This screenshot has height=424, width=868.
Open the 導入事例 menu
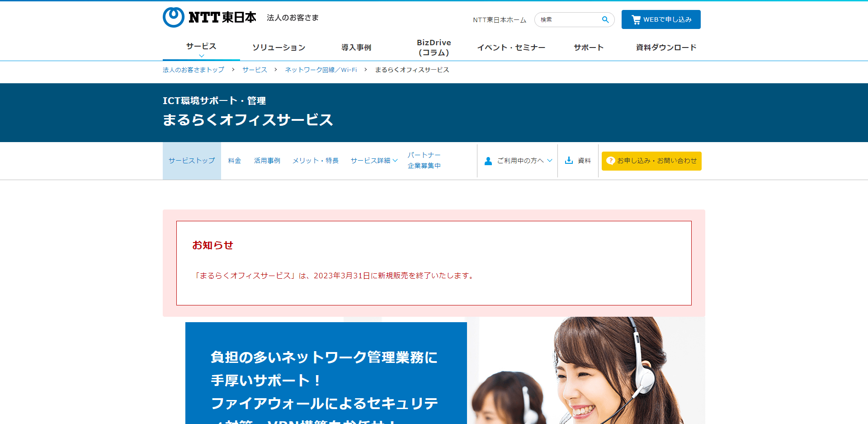click(356, 48)
